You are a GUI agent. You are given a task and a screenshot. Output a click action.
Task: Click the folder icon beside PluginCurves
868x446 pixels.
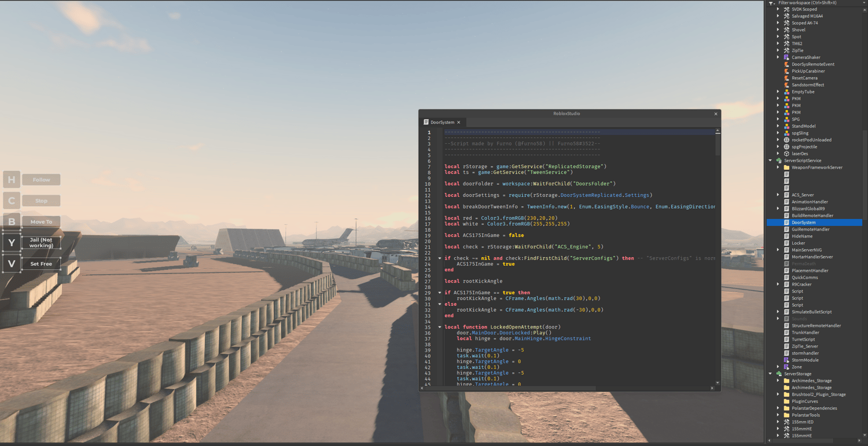[786, 401]
